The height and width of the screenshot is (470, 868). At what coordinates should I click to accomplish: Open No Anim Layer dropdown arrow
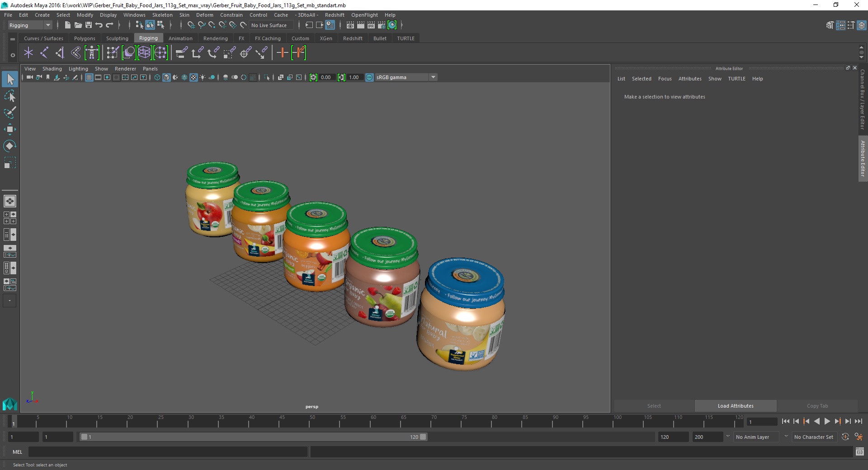tap(727, 437)
